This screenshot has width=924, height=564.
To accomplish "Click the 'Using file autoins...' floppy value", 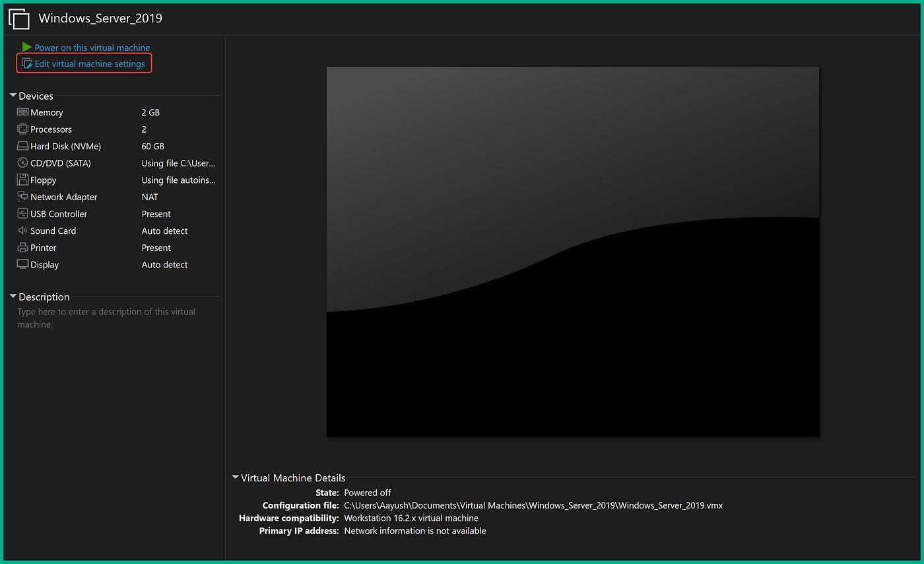I will (178, 180).
